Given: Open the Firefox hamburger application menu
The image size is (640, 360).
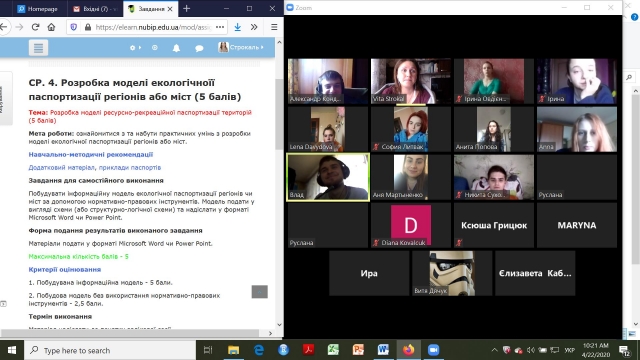Looking at the screenshot, I should tap(274, 27).
